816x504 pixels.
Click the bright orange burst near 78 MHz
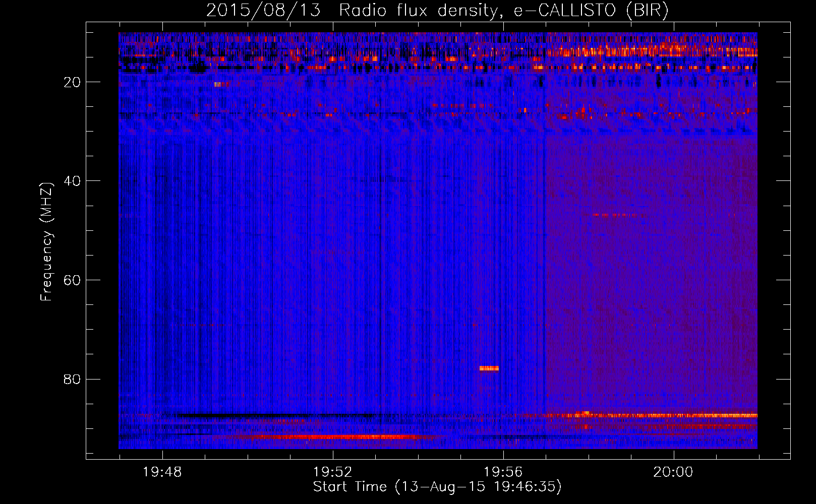coord(489,368)
